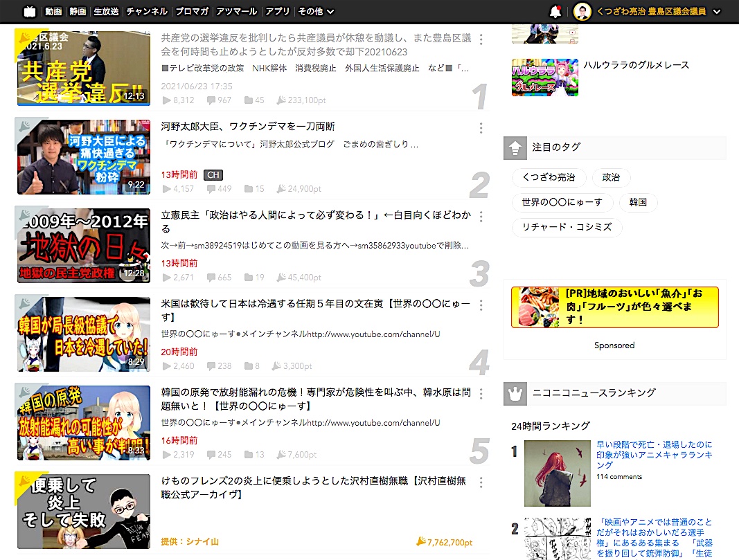Click the folder icon showing 19 mylists
This screenshot has width=739, height=560.
(x=249, y=278)
